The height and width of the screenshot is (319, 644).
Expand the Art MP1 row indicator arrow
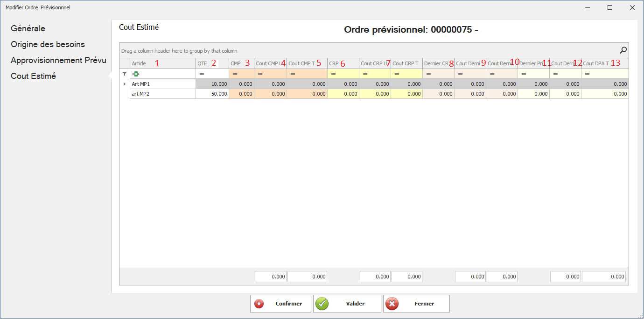tap(125, 84)
